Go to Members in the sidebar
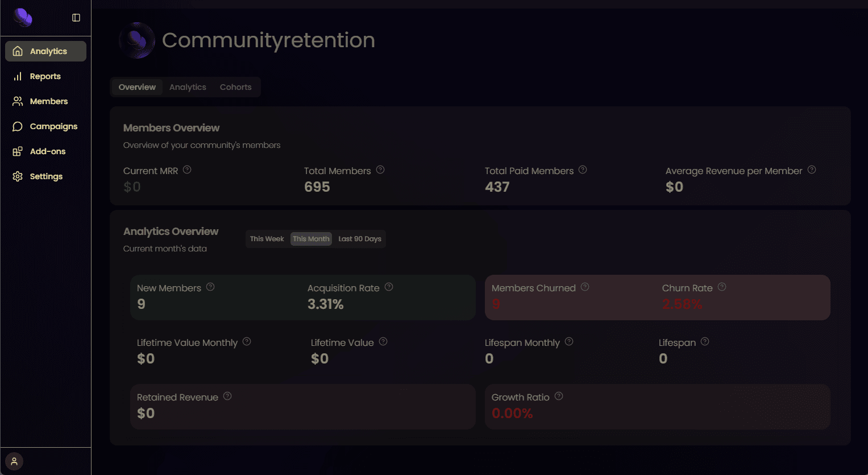The width and height of the screenshot is (868, 475). tap(45, 101)
